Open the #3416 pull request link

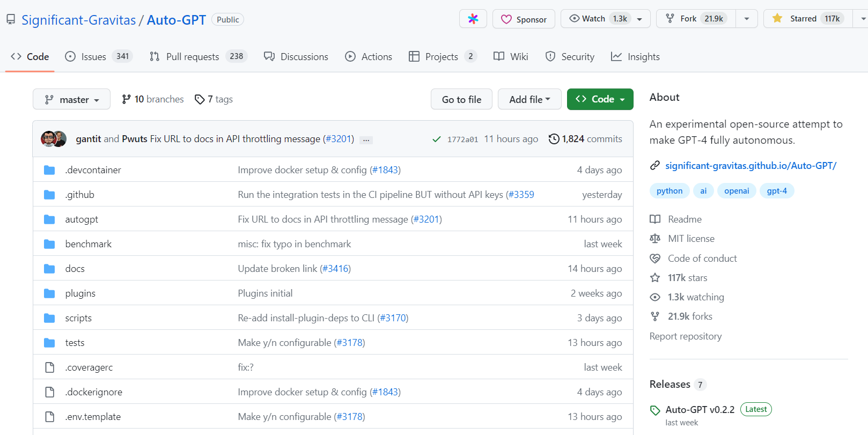click(x=335, y=269)
